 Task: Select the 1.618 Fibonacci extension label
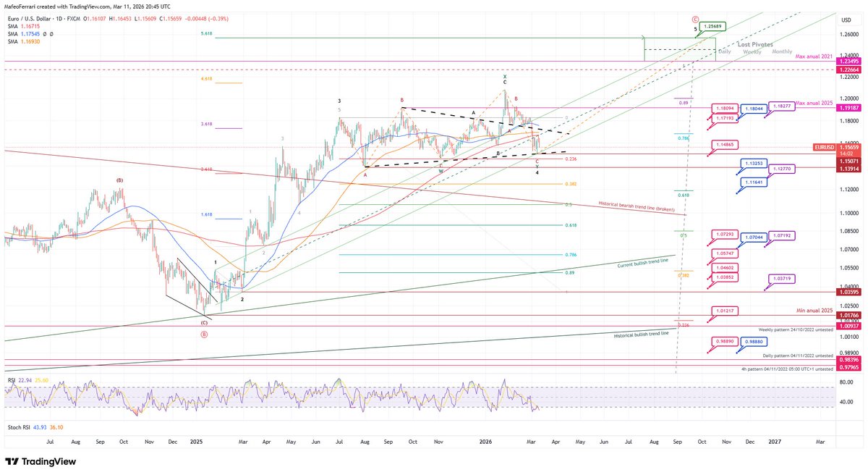point(205,214)
